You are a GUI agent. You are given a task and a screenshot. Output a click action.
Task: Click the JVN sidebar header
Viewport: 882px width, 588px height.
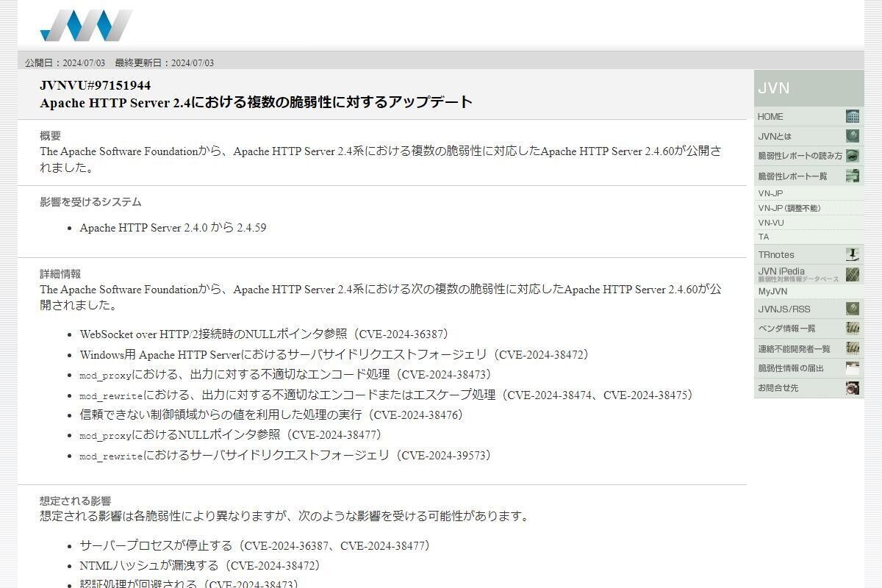click(808, 88)
